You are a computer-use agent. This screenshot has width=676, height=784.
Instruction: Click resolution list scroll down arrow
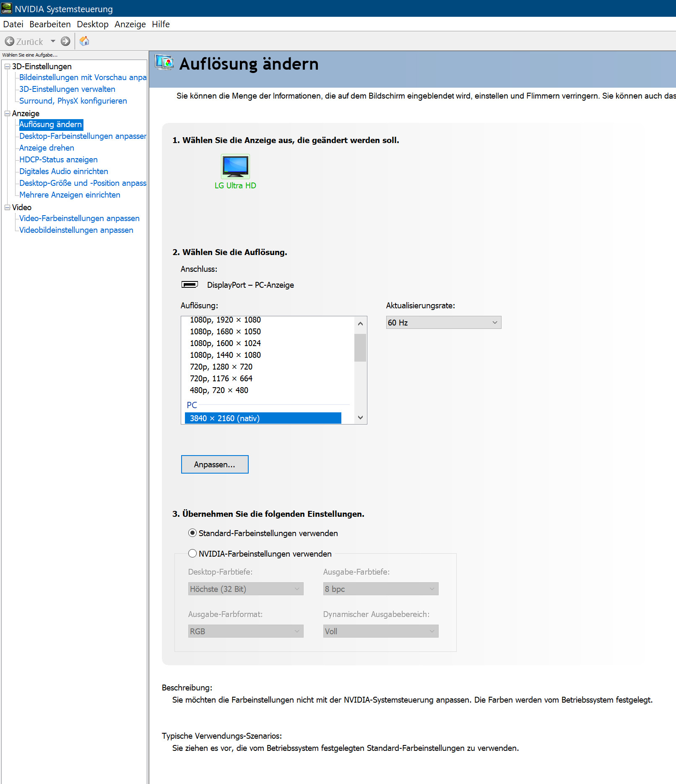pos(360,417)
